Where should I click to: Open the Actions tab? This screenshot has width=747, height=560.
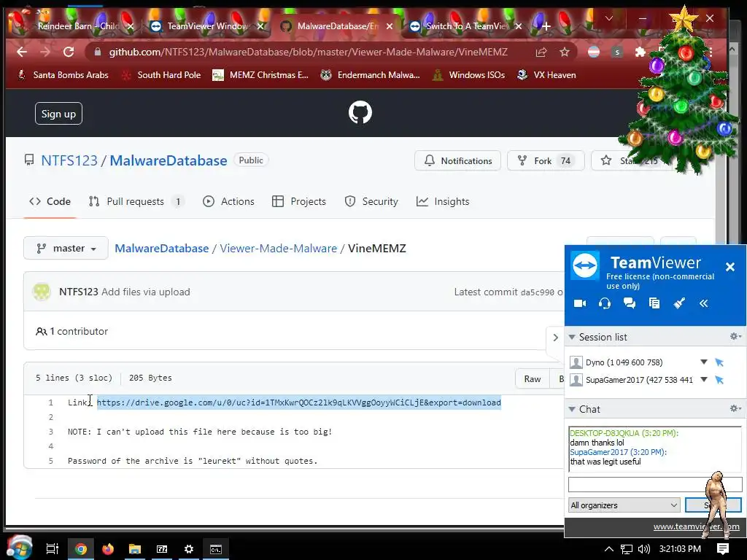pos(228,201)
